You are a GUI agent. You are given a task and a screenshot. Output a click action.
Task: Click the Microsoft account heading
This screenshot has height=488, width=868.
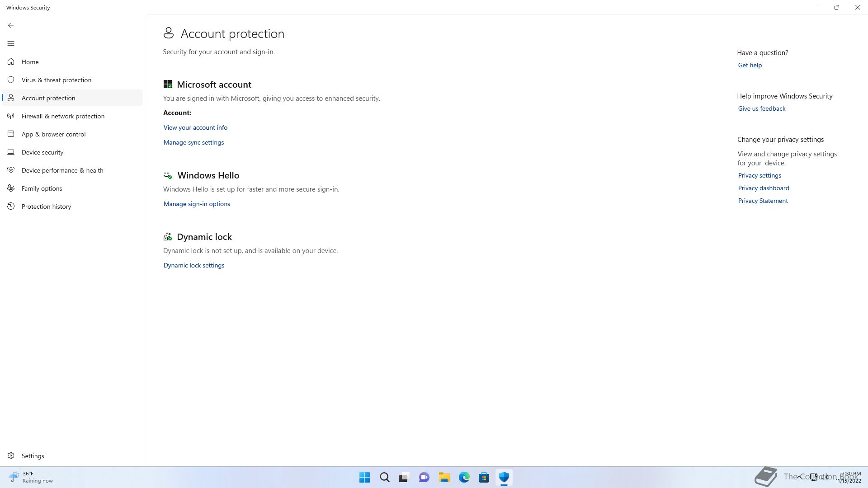pos(214,84)
